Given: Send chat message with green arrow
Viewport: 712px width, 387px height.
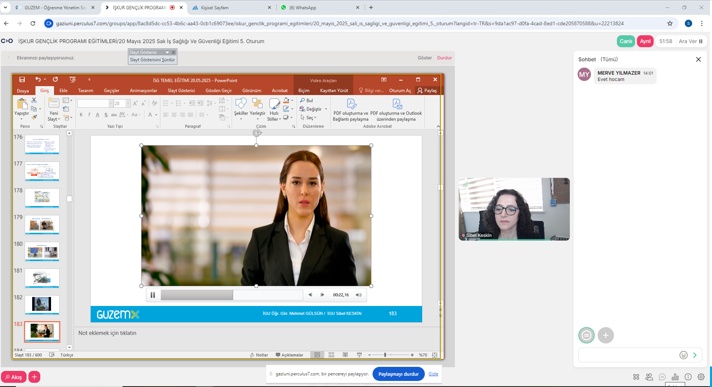Looking at the screenshot, I should [695, 355].
